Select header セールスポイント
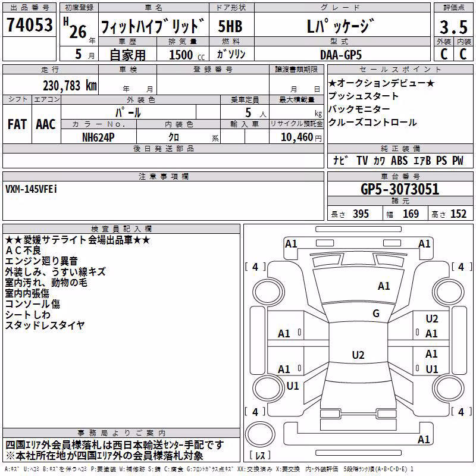 (x=400, y=70)
